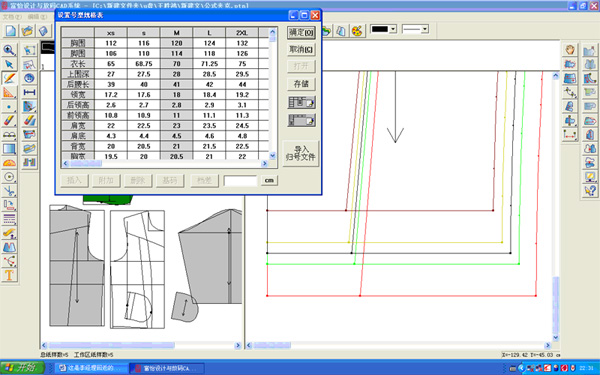Click the question mark help tool
Viewport: 600px width, 375px height.
[590, 191]
